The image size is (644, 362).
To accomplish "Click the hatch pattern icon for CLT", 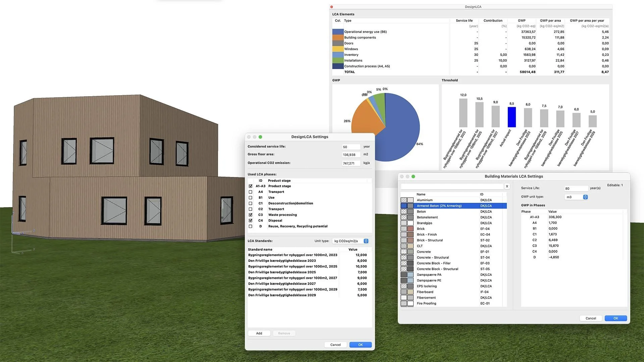I will click(404, 246).
